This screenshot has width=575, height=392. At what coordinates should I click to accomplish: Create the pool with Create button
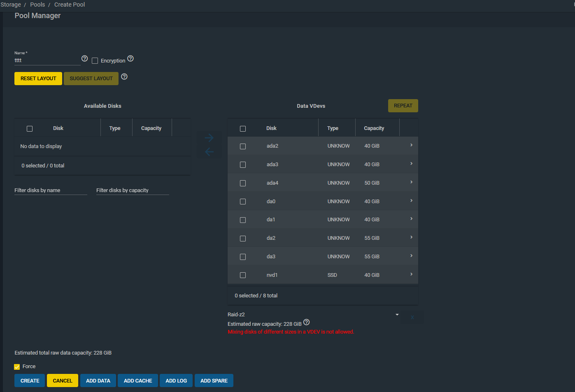coord(30,380)
